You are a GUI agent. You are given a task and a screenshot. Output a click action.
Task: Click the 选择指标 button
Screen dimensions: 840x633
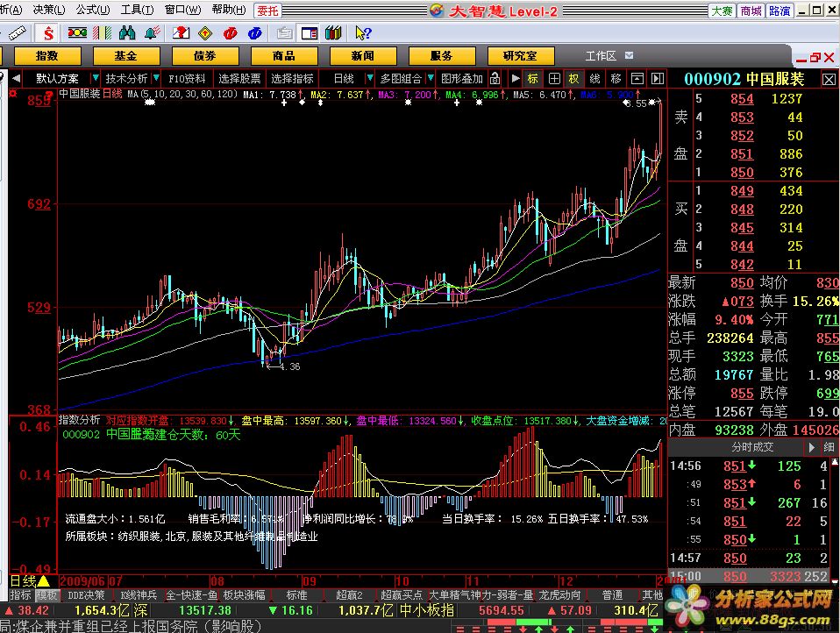[x=292, y=79]
